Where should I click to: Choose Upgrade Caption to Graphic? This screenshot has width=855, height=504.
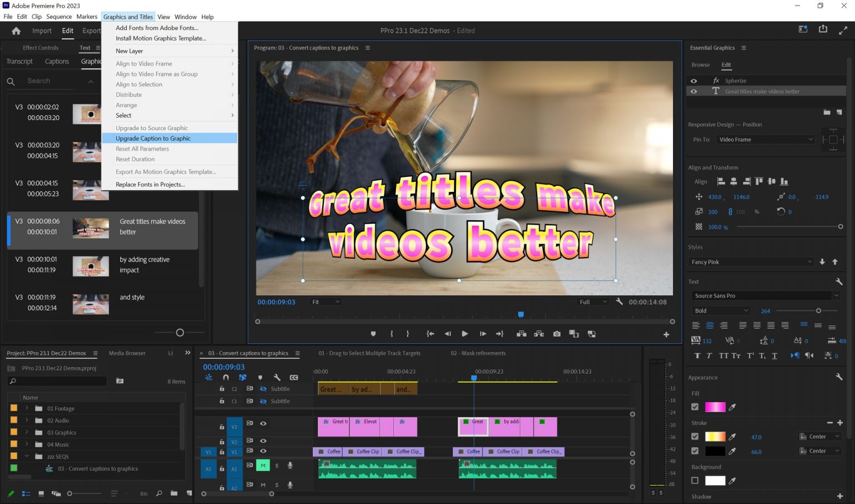pyautogui.click(x=153, y=138)
